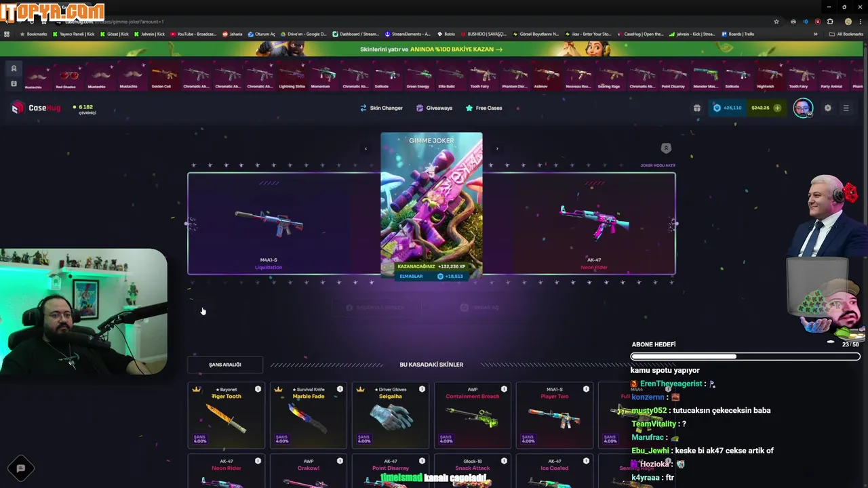The height and width of the screenshot is (488, 868).
Task: Click the right arrow beside GIMME JOKER
Action: pos(497,148)
